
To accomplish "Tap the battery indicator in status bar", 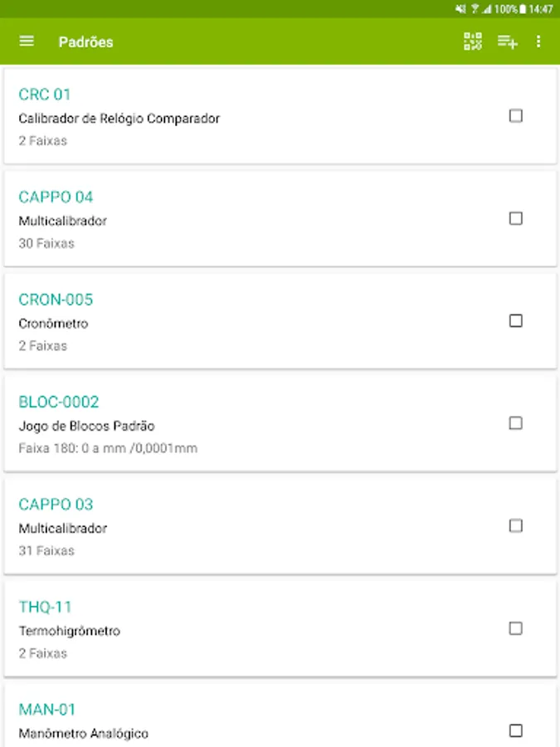I will tap(523, 8).
